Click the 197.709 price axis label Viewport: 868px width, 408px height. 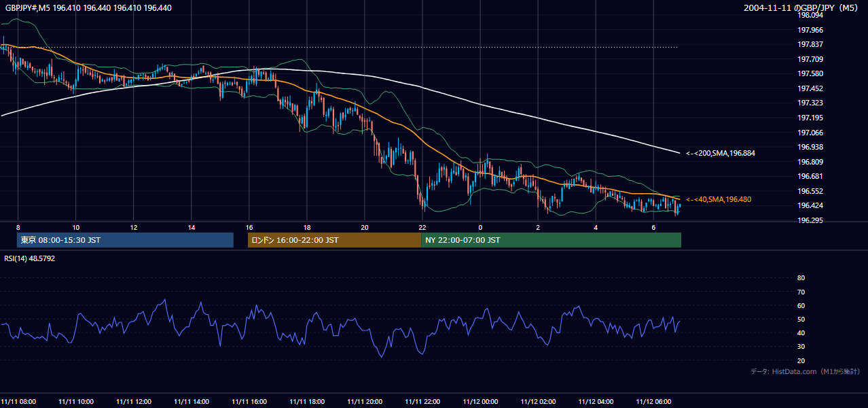[x=810, y=59]
